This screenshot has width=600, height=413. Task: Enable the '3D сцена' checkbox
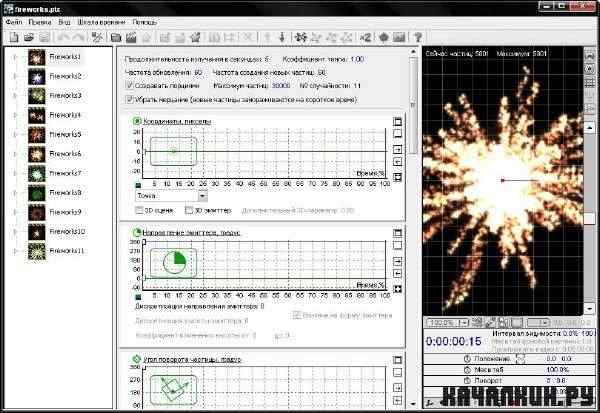(x=139, y=210)
